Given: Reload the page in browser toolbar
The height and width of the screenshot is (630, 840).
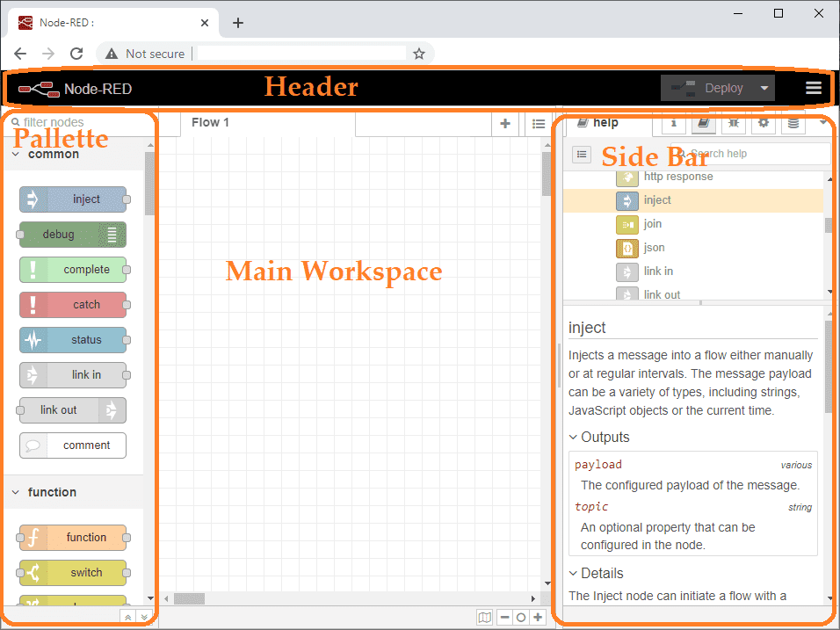Looking at the screenshot, I should point(76,54).
